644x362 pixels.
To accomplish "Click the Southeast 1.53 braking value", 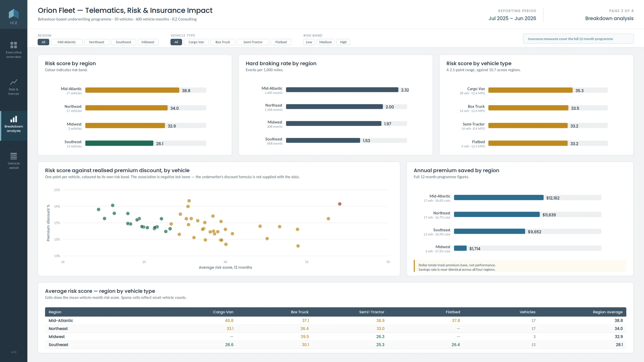I will point(366,141).
